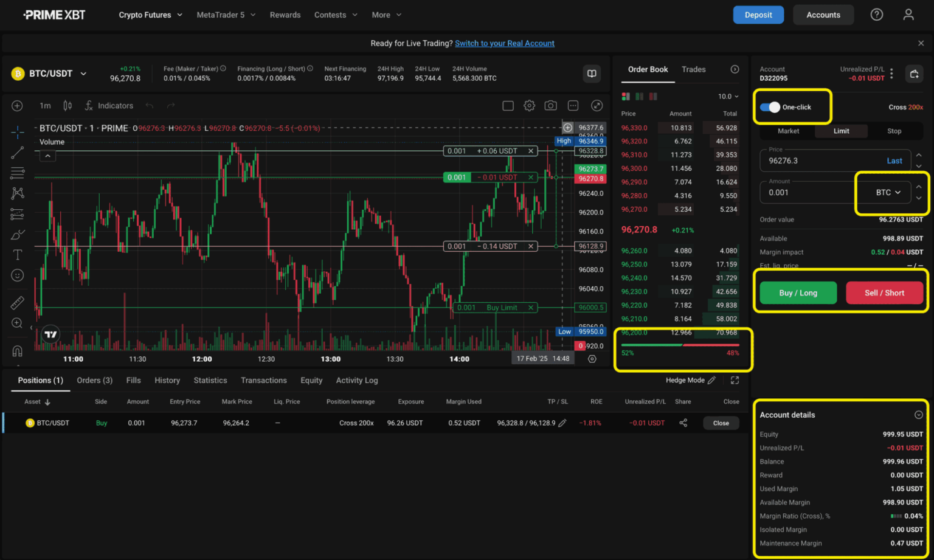Switch order book to sell-orders-only view
The width and height of the screenshot is (934, 560).
pyautogui.click(x=652, y=96)
